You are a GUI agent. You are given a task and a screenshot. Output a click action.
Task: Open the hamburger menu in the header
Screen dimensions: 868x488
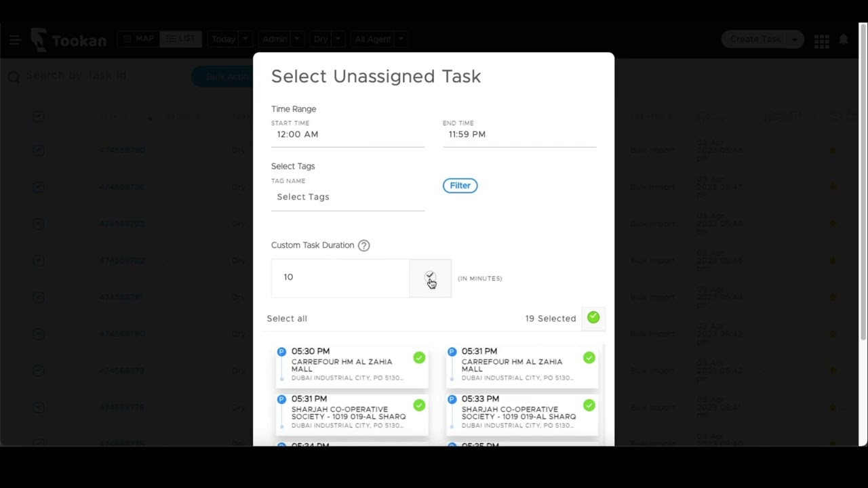[x=15, y=40]
